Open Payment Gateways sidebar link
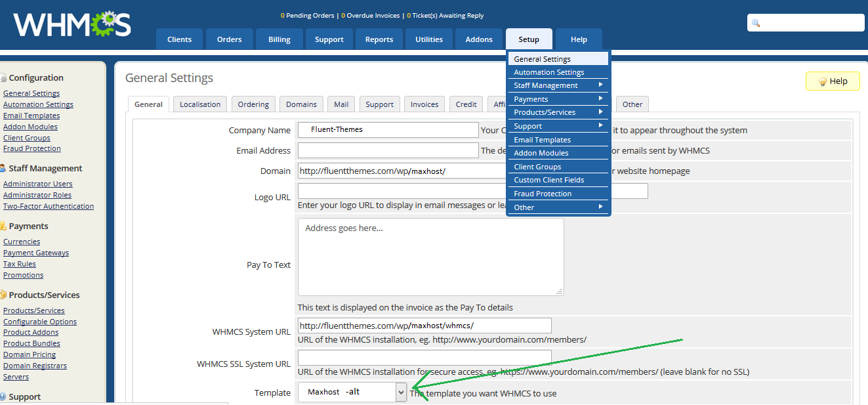 coord(36,253)
